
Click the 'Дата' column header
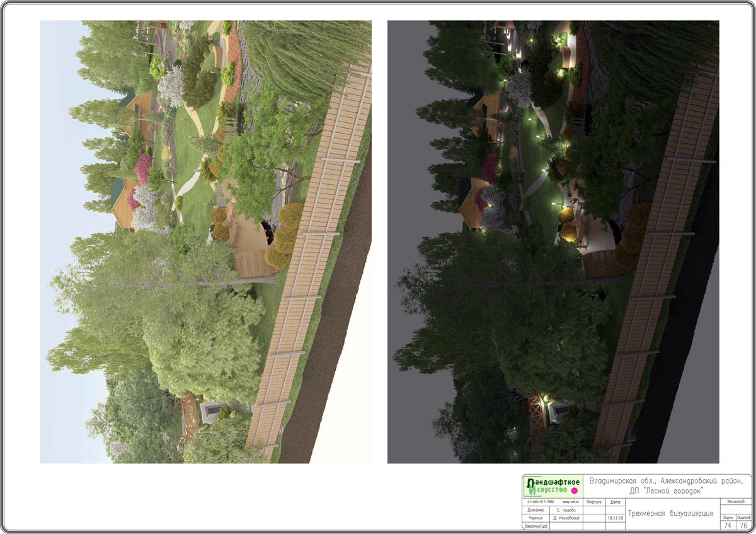616,502
